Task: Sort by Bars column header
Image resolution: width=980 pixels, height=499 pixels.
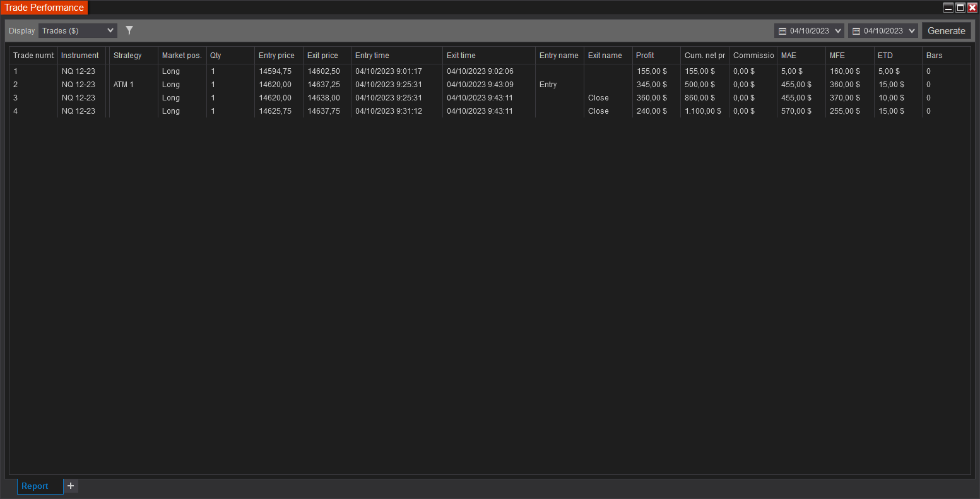Action: [946, 56]
